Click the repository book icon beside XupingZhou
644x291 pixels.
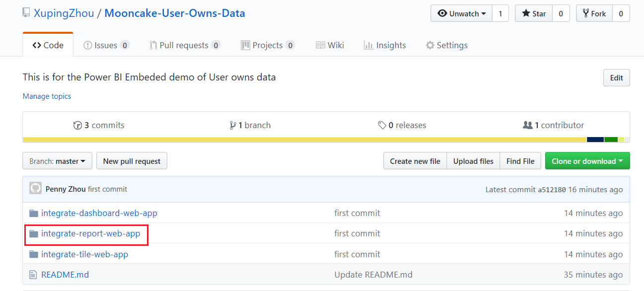click(26, 13)
